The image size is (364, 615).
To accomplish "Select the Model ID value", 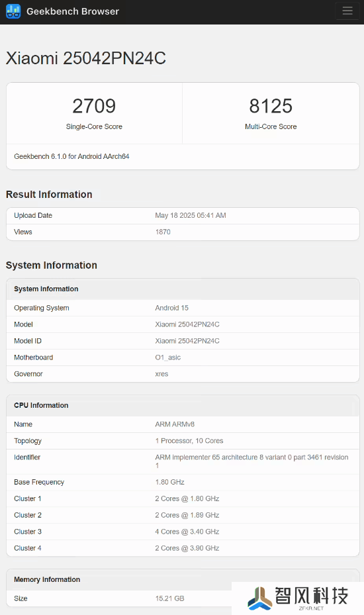I will (187, 341).
